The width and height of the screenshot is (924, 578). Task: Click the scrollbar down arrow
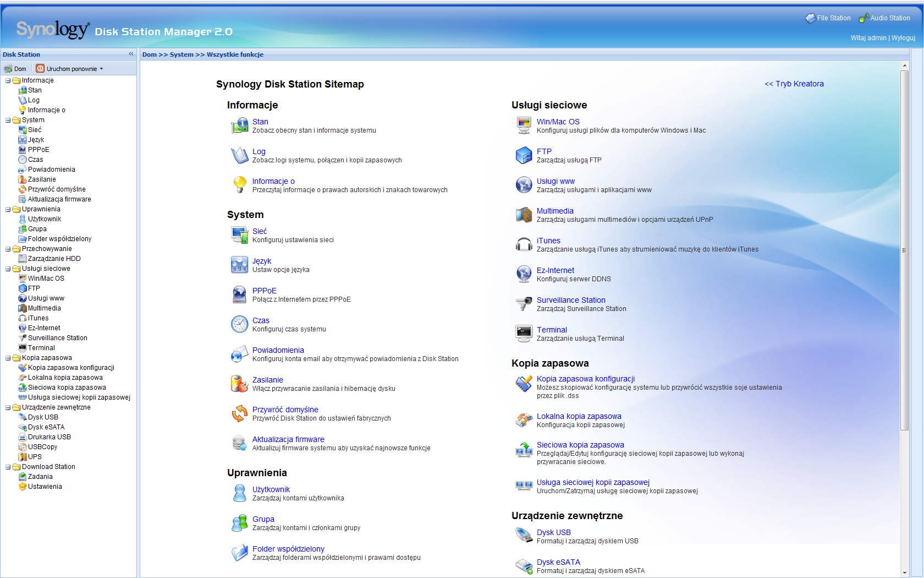(x=904, y=573)
